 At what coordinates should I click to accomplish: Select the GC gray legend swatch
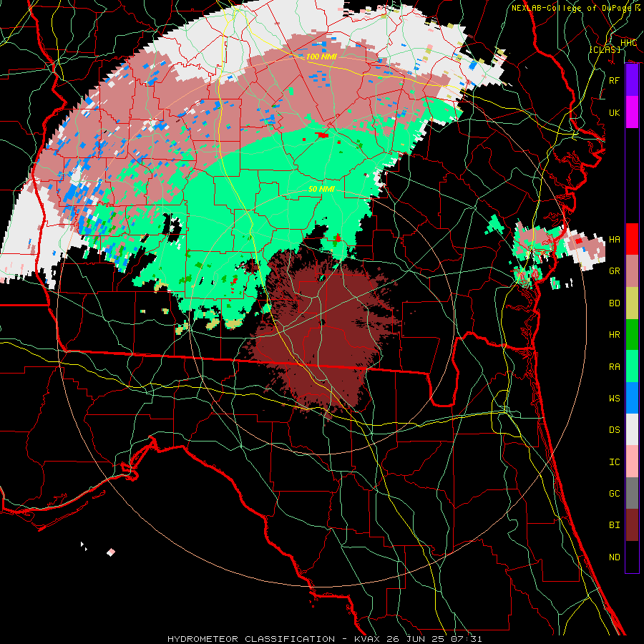[632, 493]
